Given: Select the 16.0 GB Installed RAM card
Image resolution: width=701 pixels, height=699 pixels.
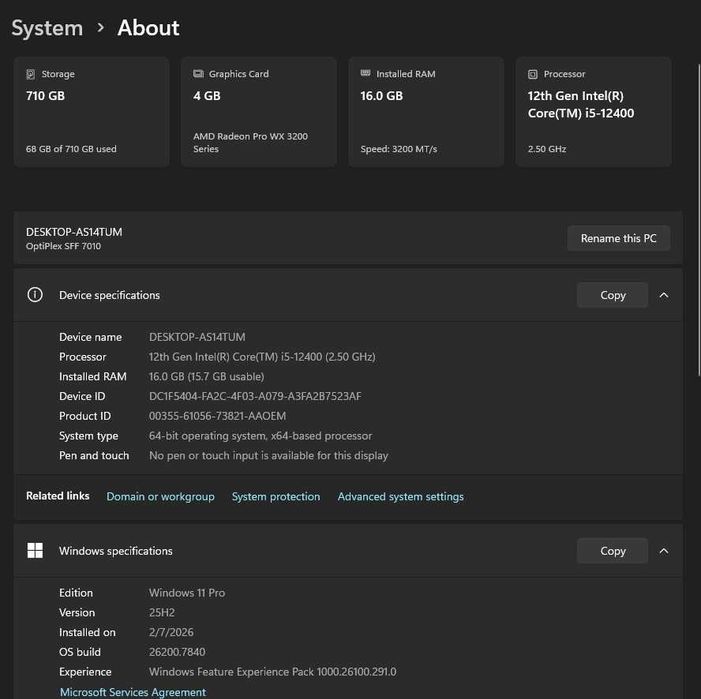Looking at the screenshot, I should 426,112.
